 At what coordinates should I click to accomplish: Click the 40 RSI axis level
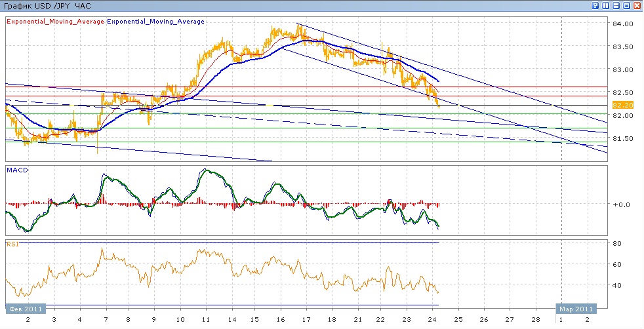[x=617, y=285]
